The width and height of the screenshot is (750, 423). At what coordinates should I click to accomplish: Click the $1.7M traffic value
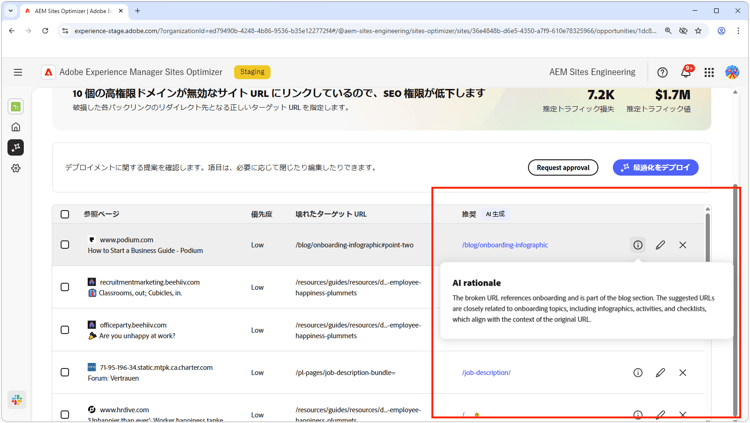[673, 95]
